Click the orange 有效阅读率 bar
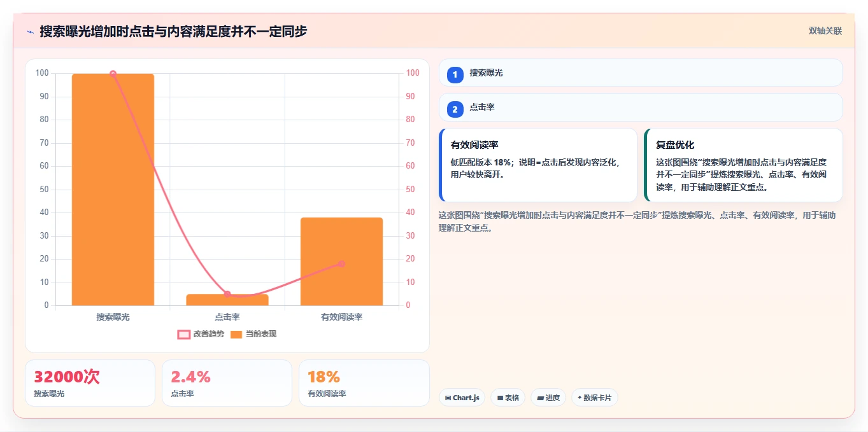Screen dimensions: 868x432 coord(341,261)
